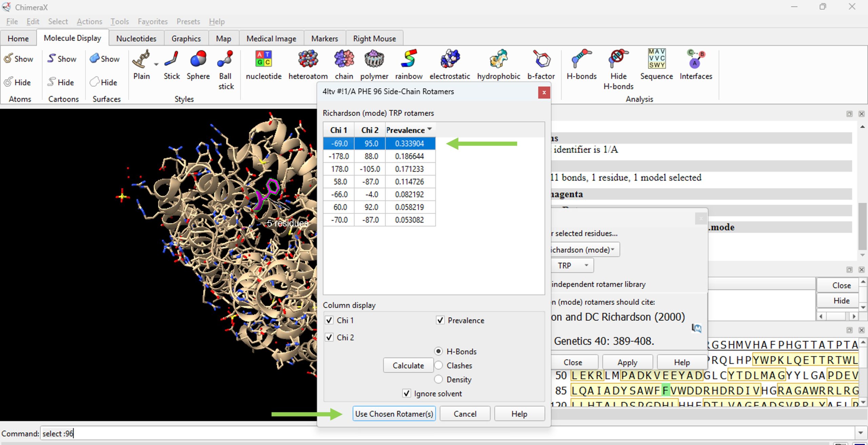The height and width of the screenshot is (445, 868).
Task: Switch to the Graphics tab
Action: pos(186,39)
